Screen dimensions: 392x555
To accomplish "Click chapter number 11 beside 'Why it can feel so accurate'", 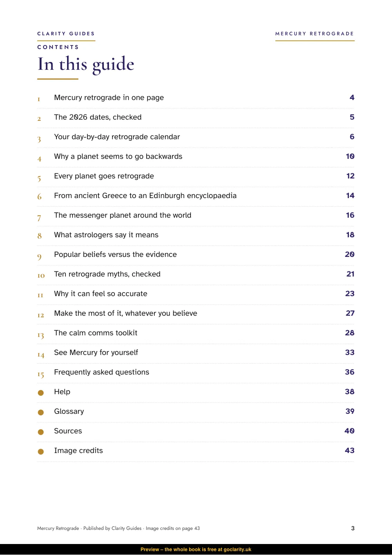I will pyautogui.click(x=40, y=295).
